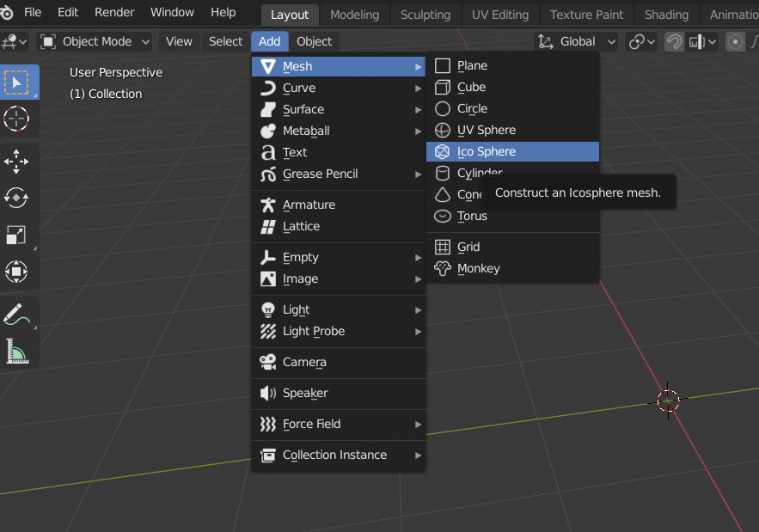Select the Move tool in the toolbar

[x=17, y=162]
